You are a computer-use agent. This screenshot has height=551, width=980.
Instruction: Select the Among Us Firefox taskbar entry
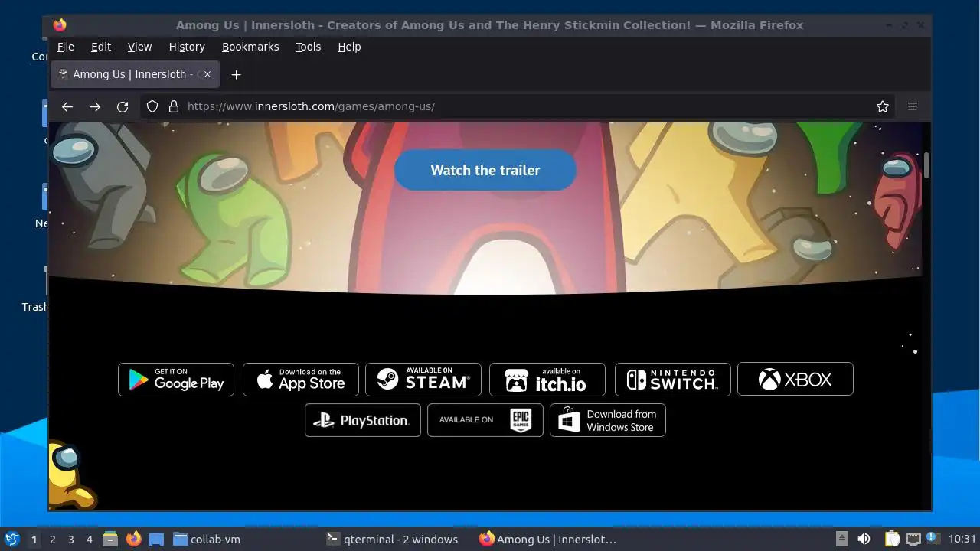[548, 540]
